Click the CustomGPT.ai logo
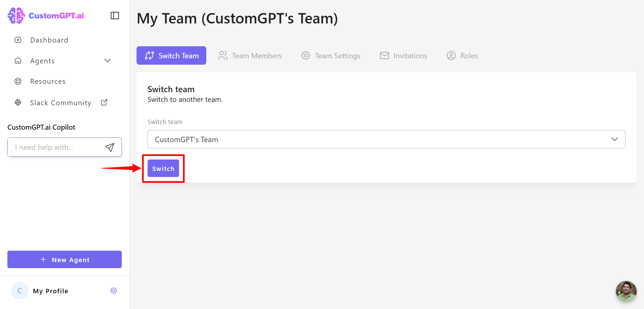Screen dimensions: 644x309 click(46, 15)
